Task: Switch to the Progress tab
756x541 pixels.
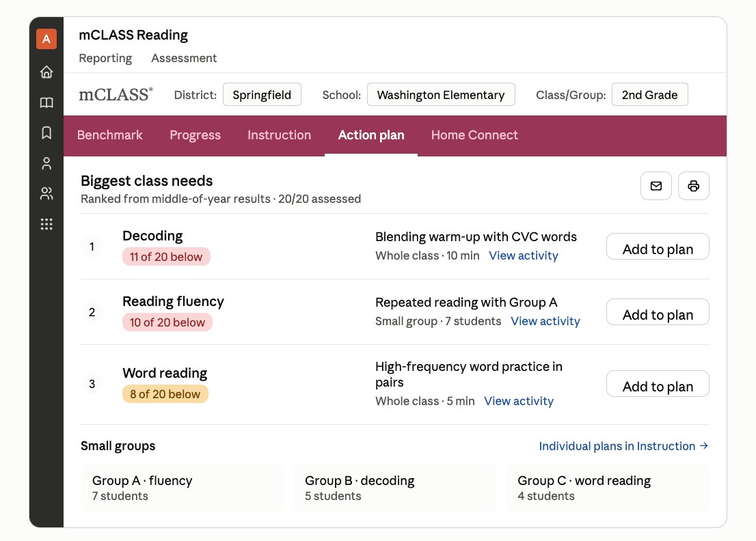Action: click(x=195, y=135)
